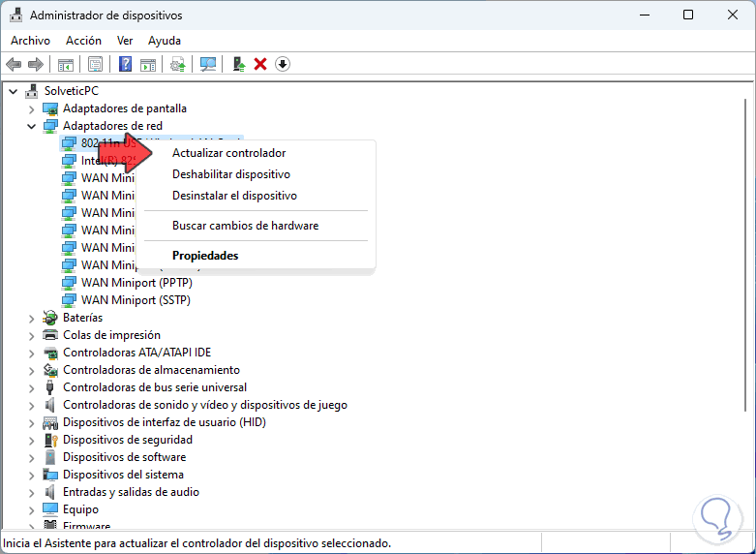This screenshot has width=756, height=554.
Task: Select Buscar cambios de hardware
Action: click(256, 226)
